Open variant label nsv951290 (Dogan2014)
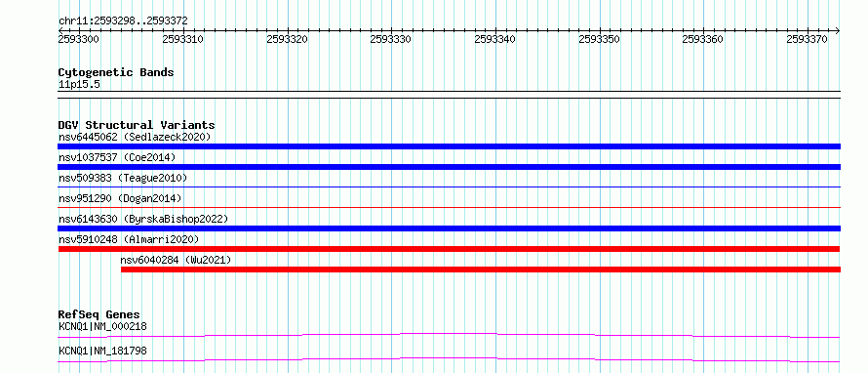868x373 pixels. (x=120, y=198)
